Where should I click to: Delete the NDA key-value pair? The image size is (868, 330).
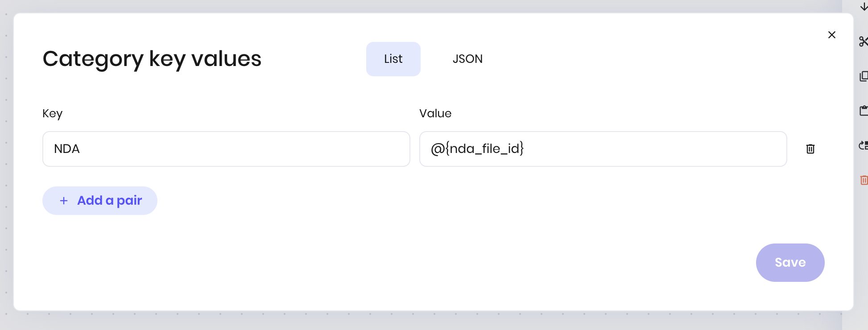[x=810, y=149]
